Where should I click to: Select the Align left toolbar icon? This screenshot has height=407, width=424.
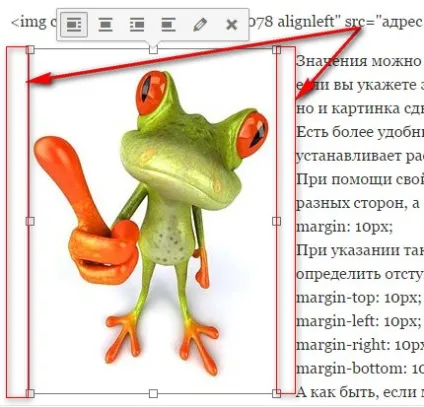74,25
